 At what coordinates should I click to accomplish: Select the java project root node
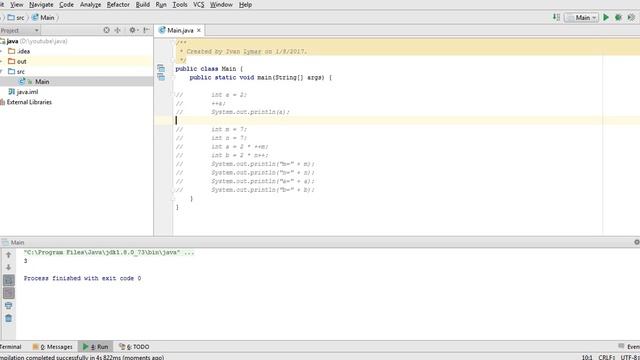77,41
